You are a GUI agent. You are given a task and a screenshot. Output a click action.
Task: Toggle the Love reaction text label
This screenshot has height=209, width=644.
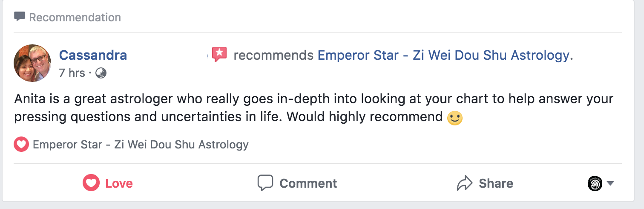point(119,183)
